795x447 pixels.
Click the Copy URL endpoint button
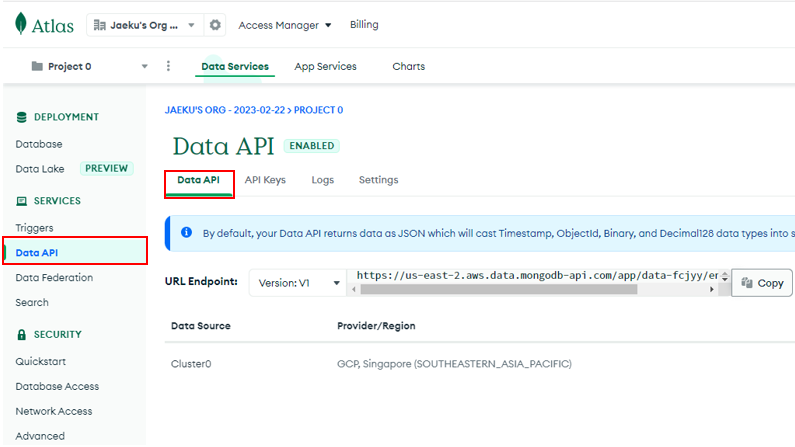pyautogui.click(x=762, y=283)
